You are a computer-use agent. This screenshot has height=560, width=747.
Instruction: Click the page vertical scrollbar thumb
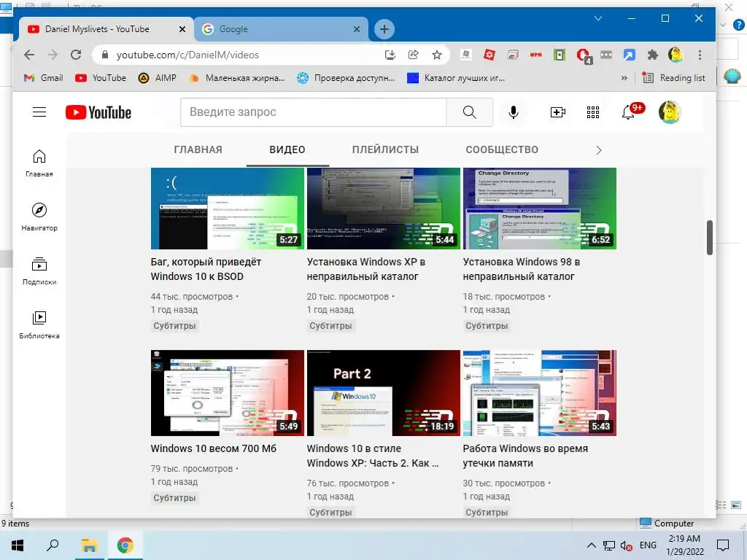point(709,238)
